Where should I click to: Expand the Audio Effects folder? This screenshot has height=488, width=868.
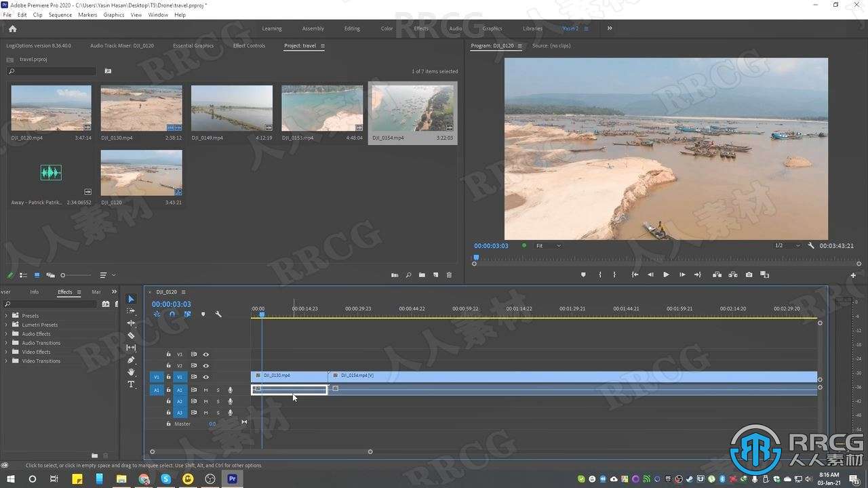tap(7, 333)
